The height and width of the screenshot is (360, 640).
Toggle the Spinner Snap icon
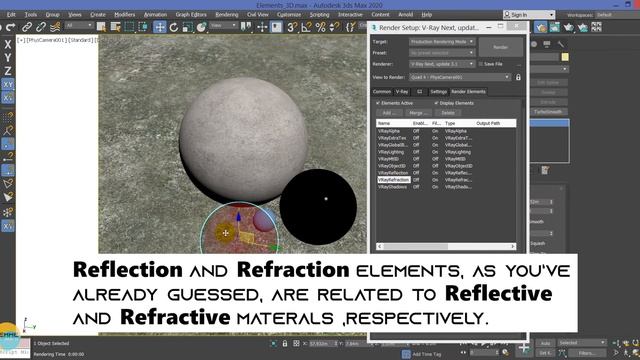pos(334,27)
